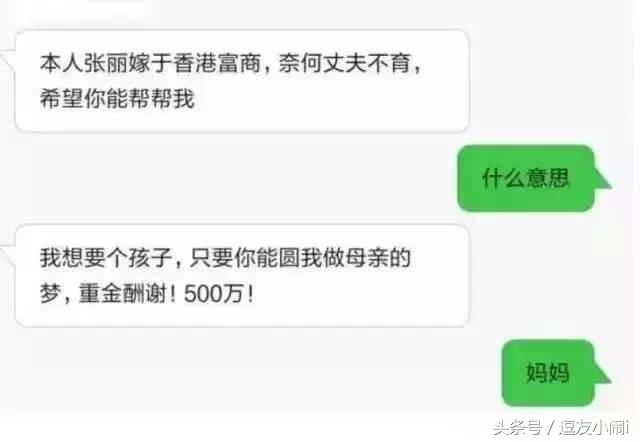Screen dimensions: 640x442
Task: Click the 500万 amount in the message
Action: coord(213,293)
